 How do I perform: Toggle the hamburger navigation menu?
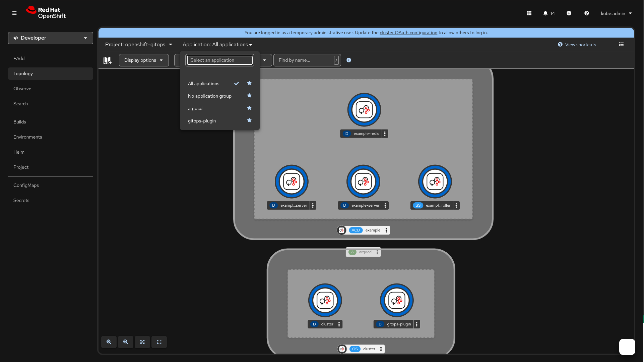[14, 13]
